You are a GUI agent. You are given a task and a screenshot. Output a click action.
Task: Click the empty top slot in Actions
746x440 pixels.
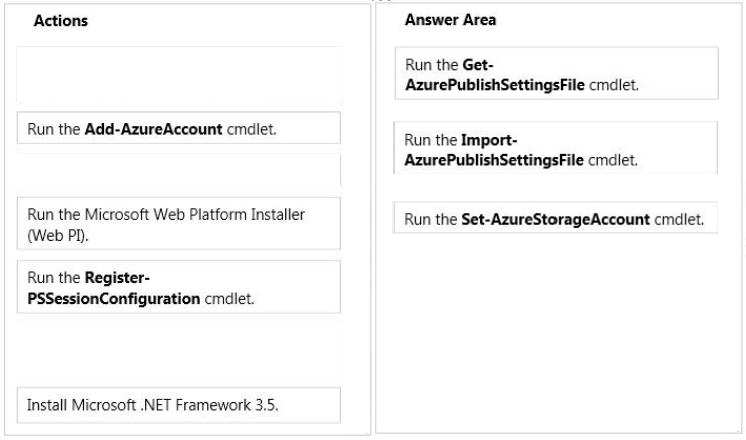[178, 76]
